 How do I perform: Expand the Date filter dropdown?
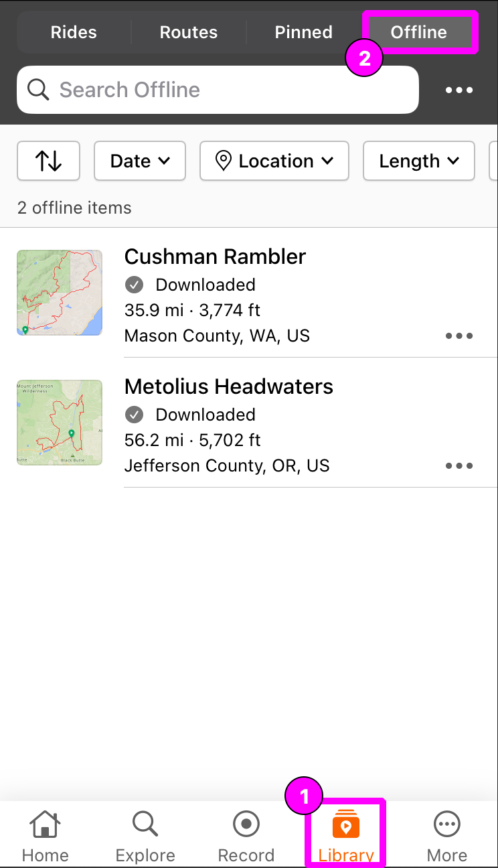coord(140,161)
